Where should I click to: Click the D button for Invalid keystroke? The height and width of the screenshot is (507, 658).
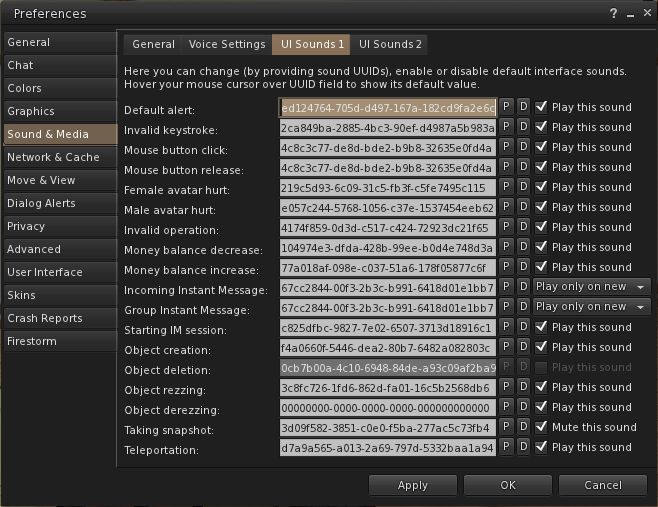pos(523,127)
